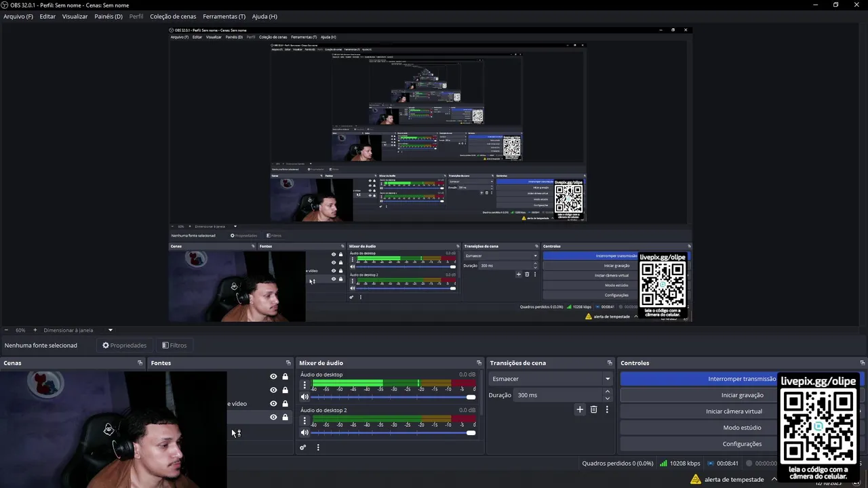This screenshot has width=868, height=488.
Task: Click Iniciar gravação to start recording
Action: pyautogui.click(x=742, y=395)
